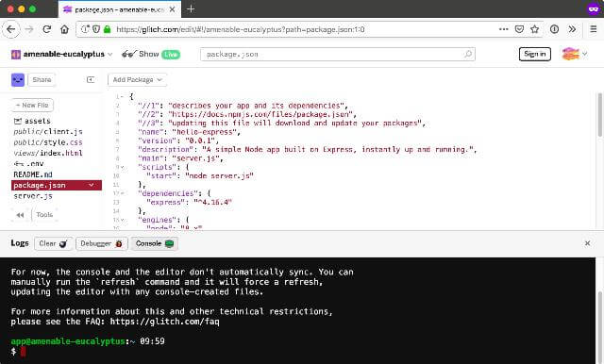604x364 pixels.
Task: View the green padlock site security info
Action: tap(107, 29)
